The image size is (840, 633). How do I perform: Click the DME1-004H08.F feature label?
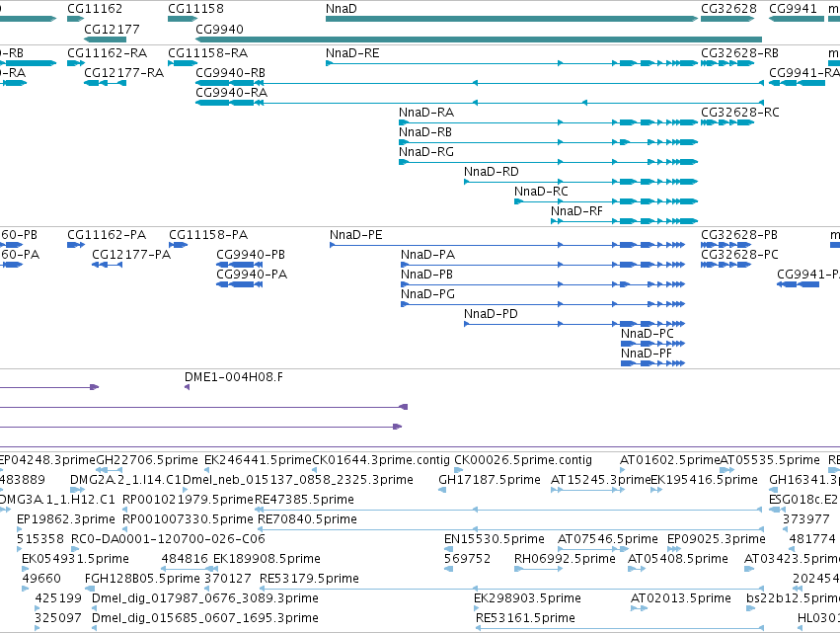234,377
